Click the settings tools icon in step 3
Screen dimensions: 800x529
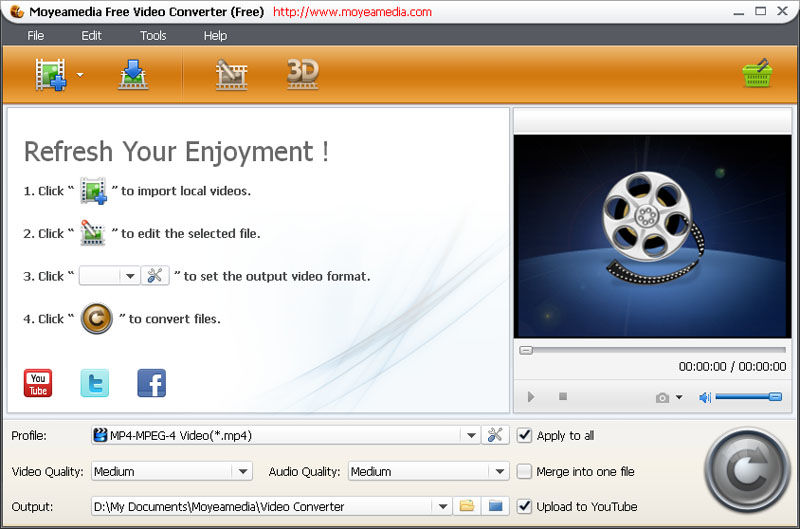155,276
